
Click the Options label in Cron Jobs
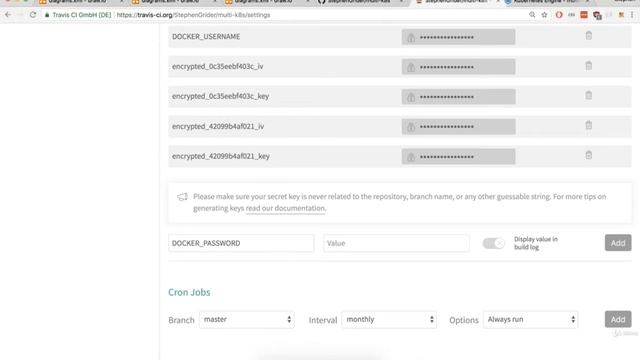(464, 320)
